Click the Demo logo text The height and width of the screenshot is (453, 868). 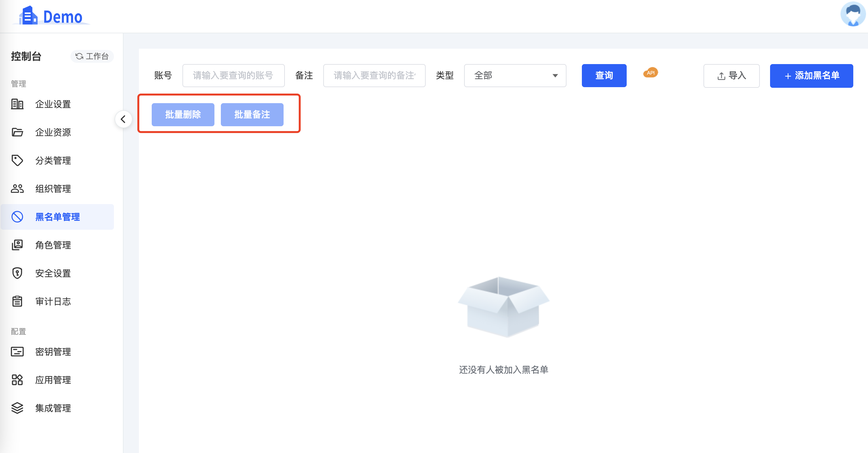pyautogui.click(x=63, y=17)
